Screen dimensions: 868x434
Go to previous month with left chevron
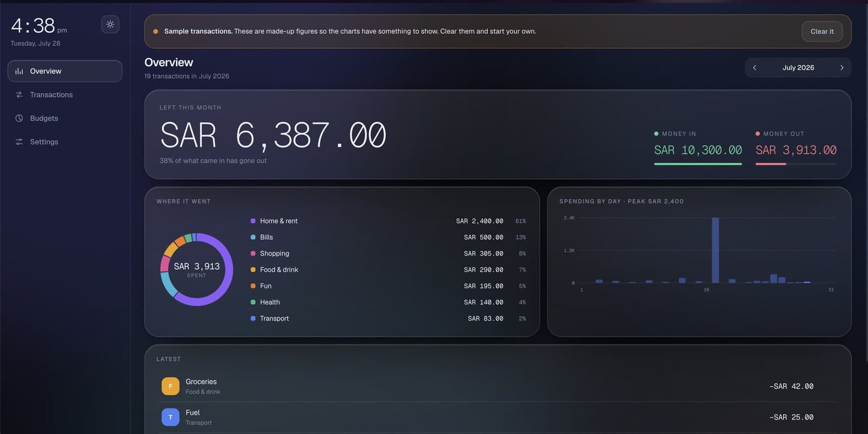point(755,68)
